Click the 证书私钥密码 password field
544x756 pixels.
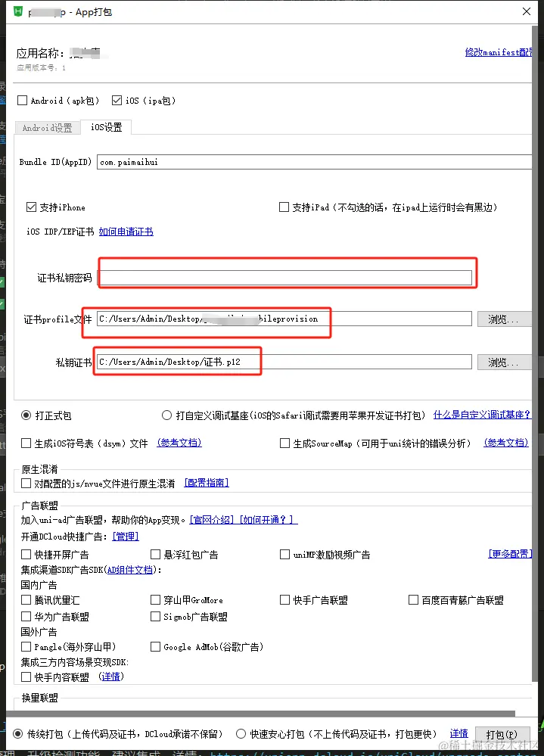[x=285, y=278]
